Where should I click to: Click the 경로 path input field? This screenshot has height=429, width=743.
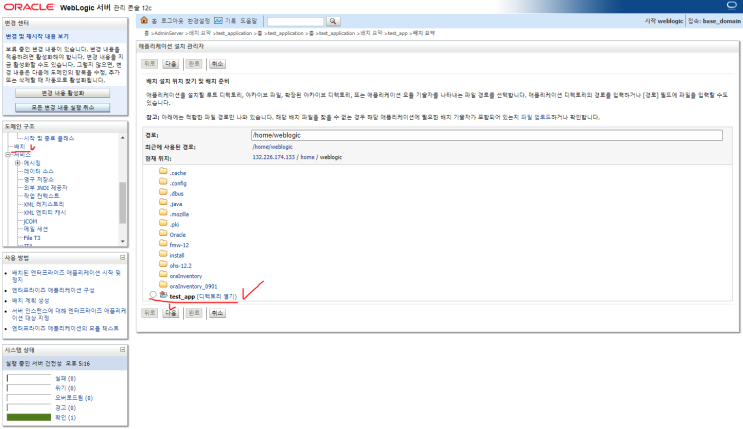tap(487, 135)
